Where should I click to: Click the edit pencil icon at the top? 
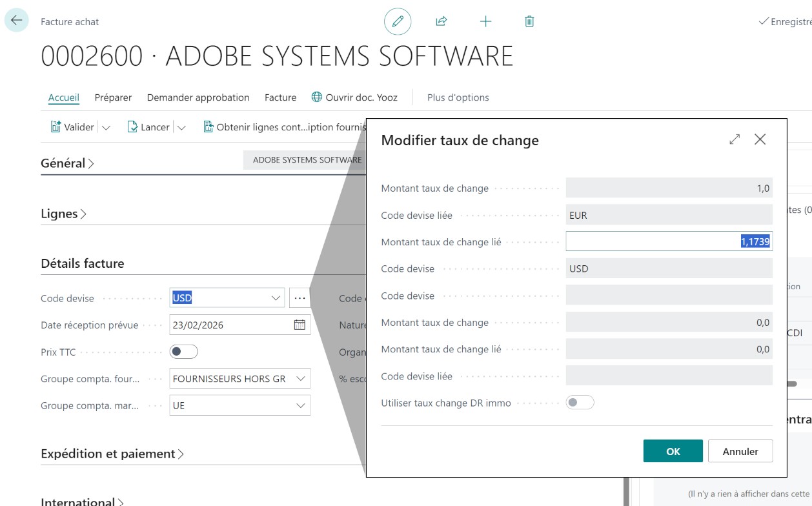coord(399,21)
